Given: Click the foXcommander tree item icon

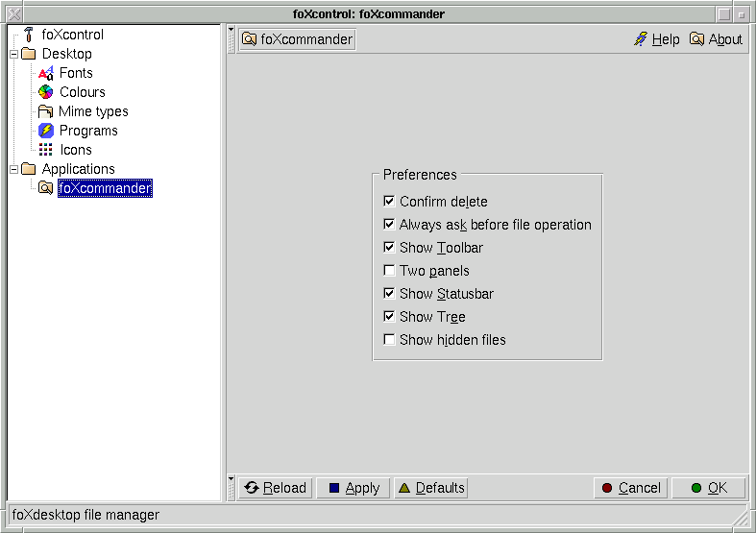Looking at the screenshot, I should click(46, 188).
